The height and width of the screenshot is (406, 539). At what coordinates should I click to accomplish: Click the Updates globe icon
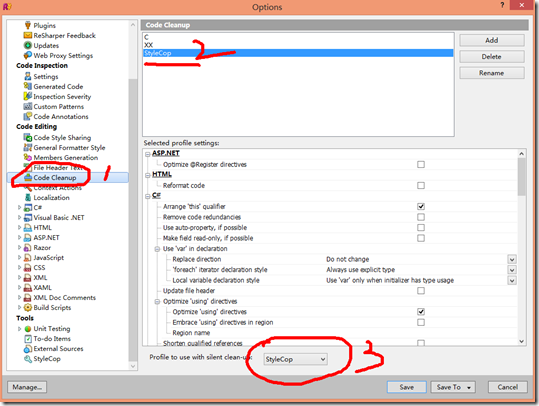tap(28, 45)
